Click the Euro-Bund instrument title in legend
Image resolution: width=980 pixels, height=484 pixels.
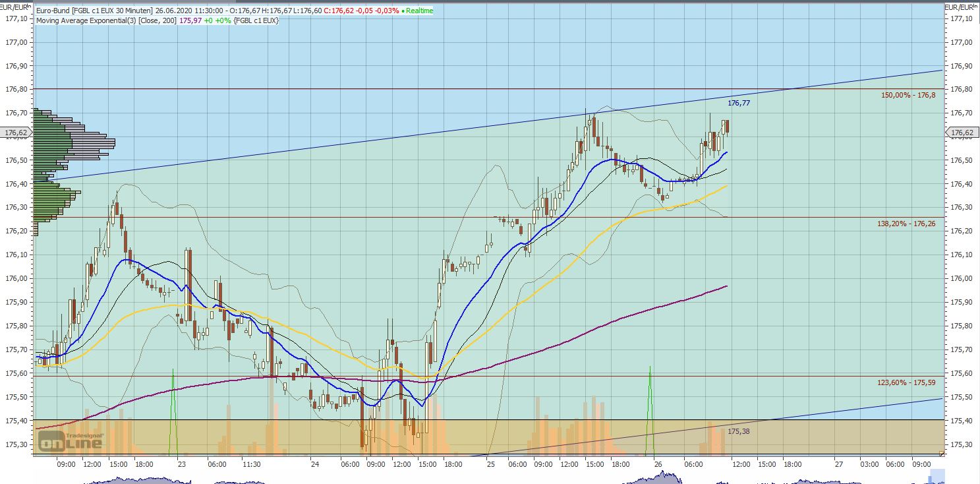click(x=94, y=11)
